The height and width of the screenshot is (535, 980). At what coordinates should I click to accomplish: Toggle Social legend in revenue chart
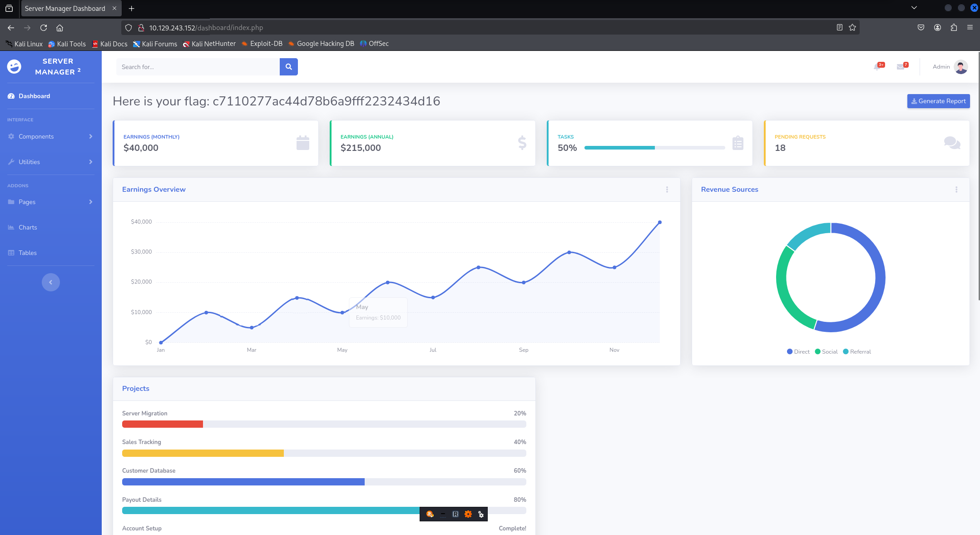coord(826,352)
